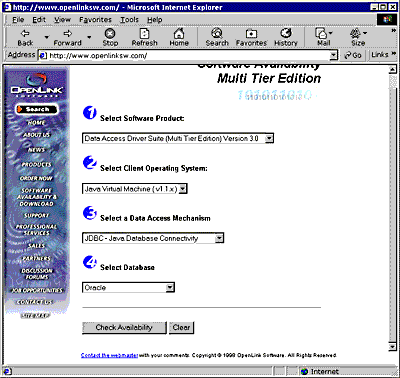Open the address bar dropdown arrow
Screen dimensions: 400x378
point(333,56)
